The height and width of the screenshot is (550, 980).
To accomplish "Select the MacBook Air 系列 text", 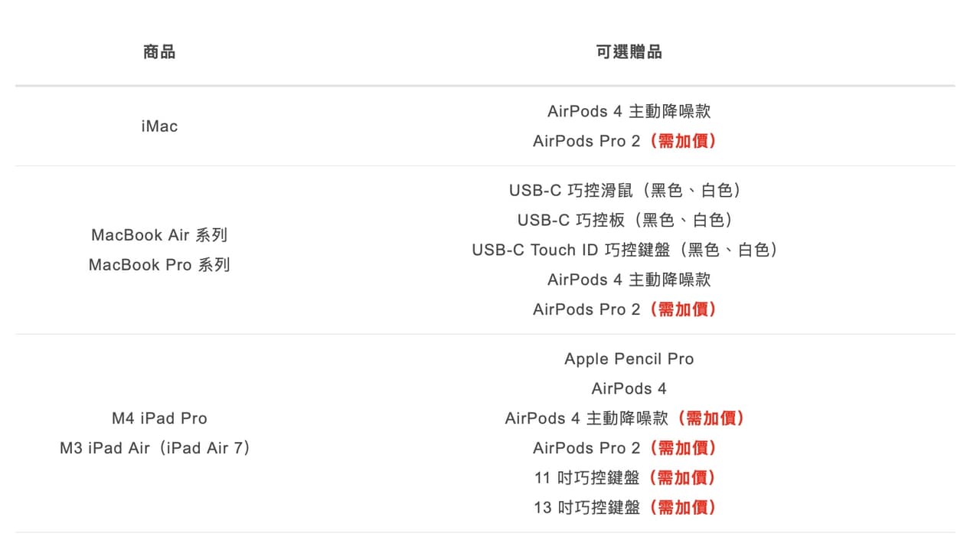I will tap(159, 235).
